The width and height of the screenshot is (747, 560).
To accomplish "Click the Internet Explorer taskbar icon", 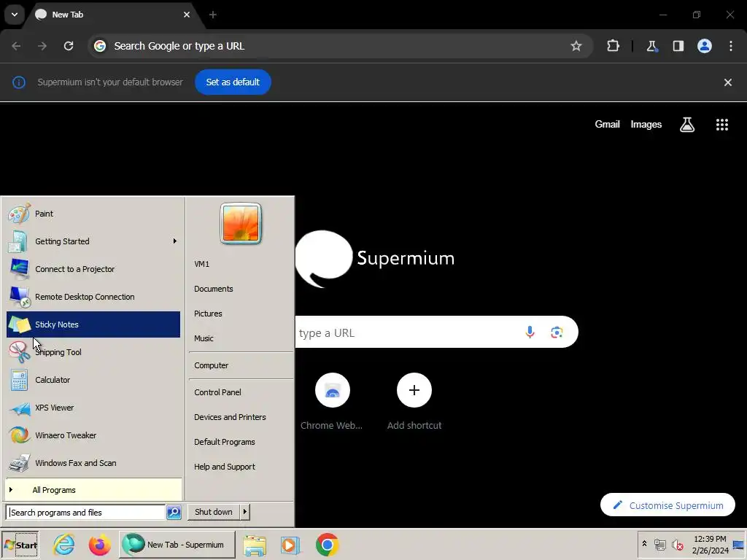I will 64,544.
